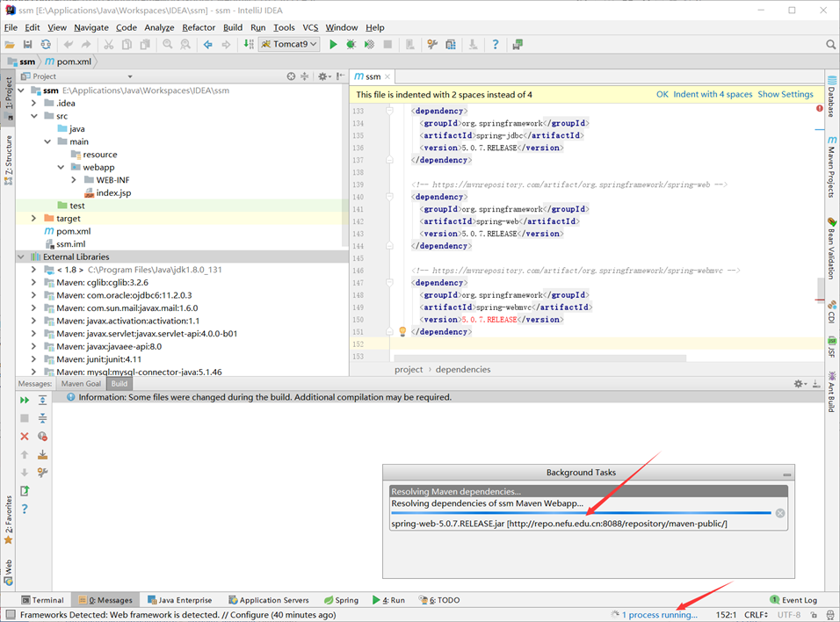This screenshot has height=622, width=840.
Task: Open the Messages panel gear settings
Action: [x=800, y=384]
